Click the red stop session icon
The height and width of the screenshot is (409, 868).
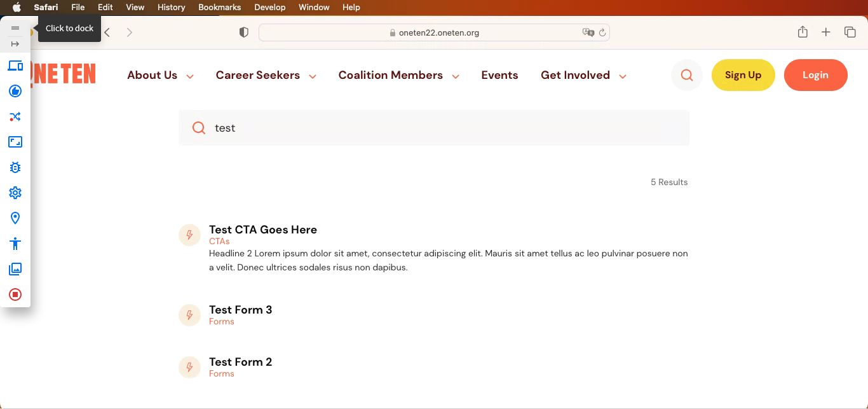point(15,295)
